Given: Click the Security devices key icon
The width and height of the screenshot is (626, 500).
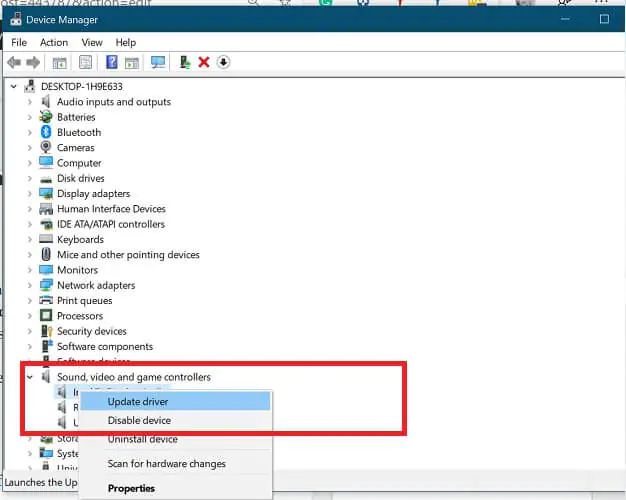Looking at the screenshot, I should pos(47,331).
